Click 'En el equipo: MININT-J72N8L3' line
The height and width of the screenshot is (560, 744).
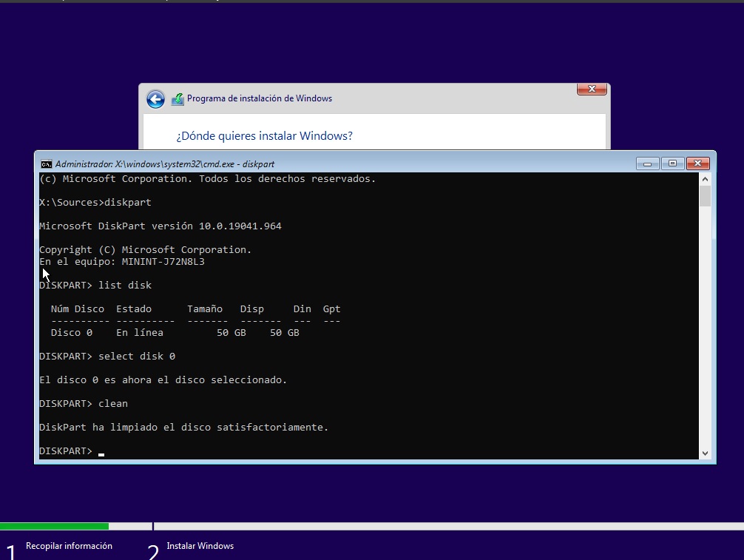(122, 262)
